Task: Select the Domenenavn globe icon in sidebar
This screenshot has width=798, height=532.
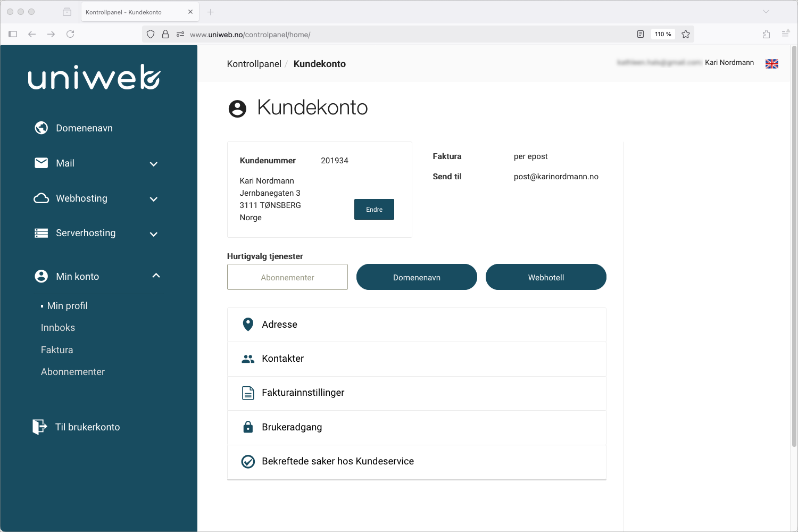Action: click(41, 128)
